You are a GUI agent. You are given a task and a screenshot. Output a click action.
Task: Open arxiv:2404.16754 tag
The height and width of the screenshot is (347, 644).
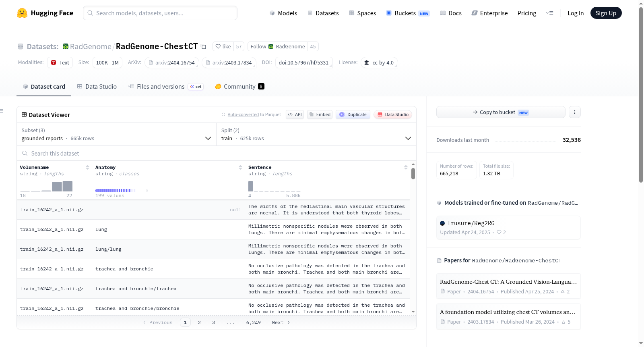[172, 62]
